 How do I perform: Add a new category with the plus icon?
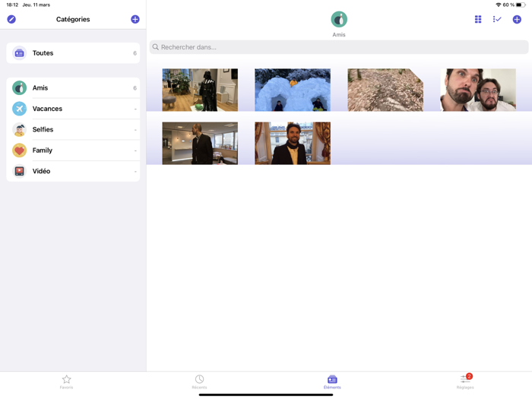click(135, 19)
